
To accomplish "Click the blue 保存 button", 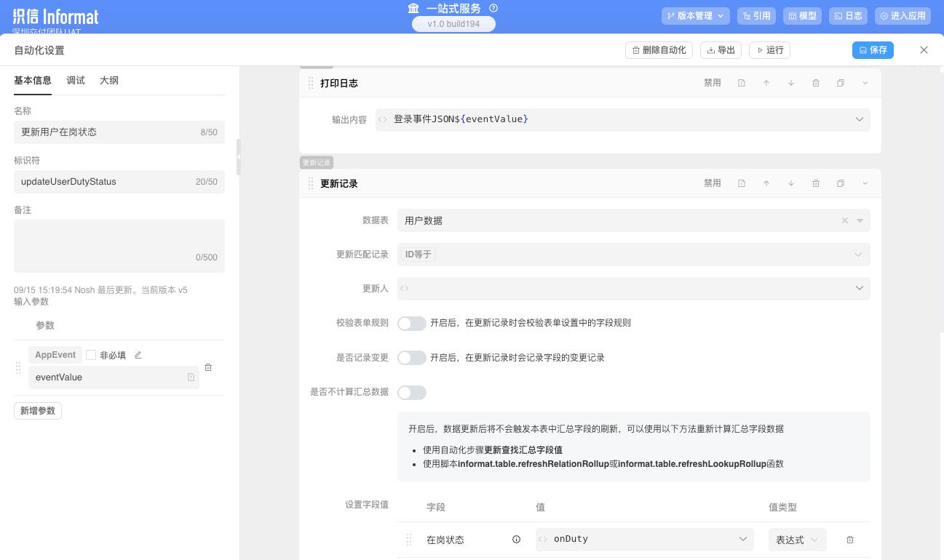I will pos(873,50).
